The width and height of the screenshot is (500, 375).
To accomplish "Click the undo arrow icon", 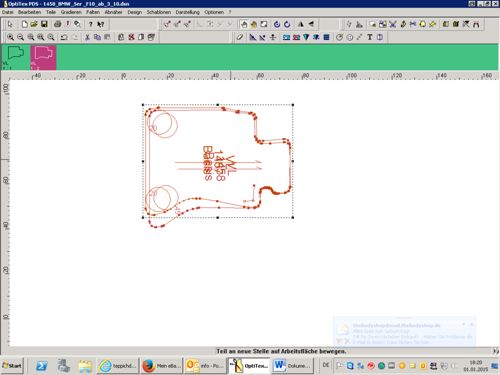I will pyautogui.click(x=64, y=37).
